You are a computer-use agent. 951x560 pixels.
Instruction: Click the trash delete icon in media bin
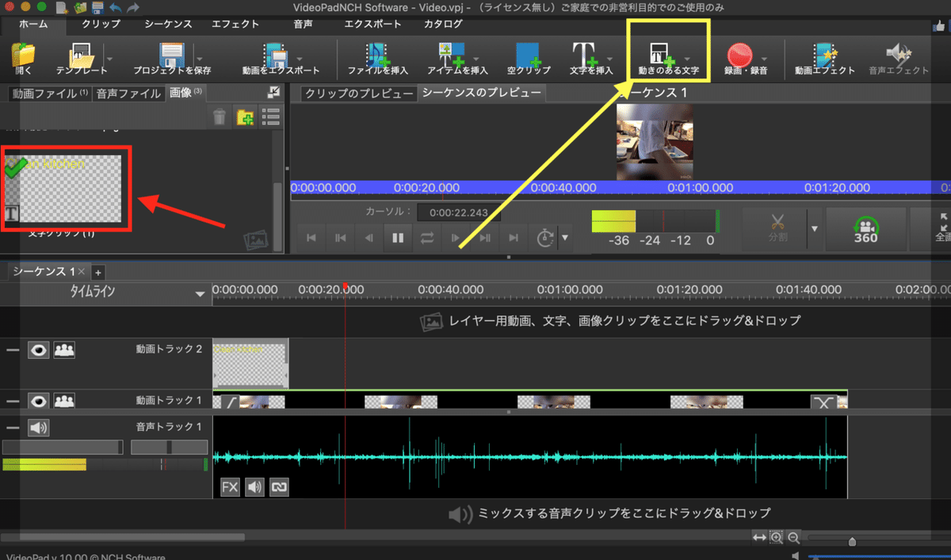pos(220,118)
